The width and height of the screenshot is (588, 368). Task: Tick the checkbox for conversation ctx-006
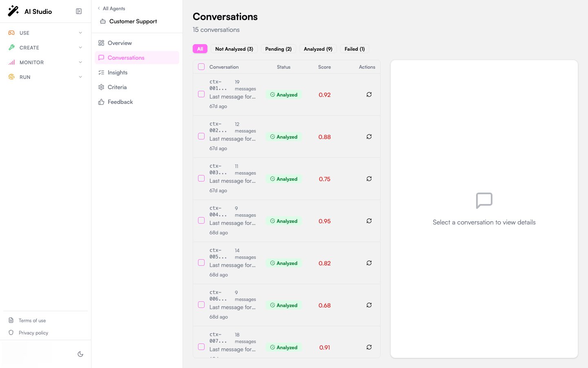coord(201,305)
